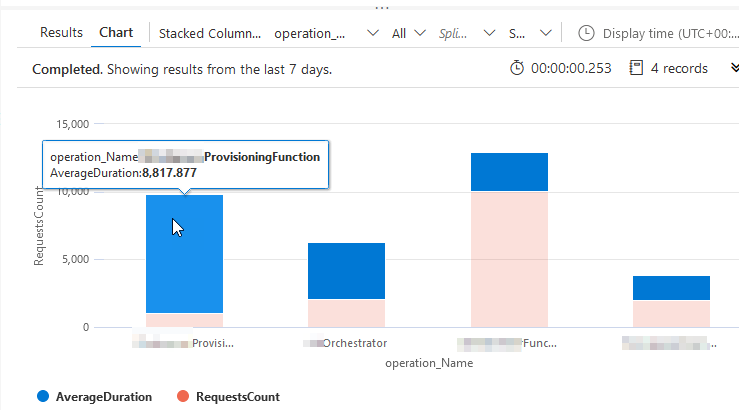Click the query duration stopwatch icon
The width and height of the screenshot is (739, 410).
[517, 68]
